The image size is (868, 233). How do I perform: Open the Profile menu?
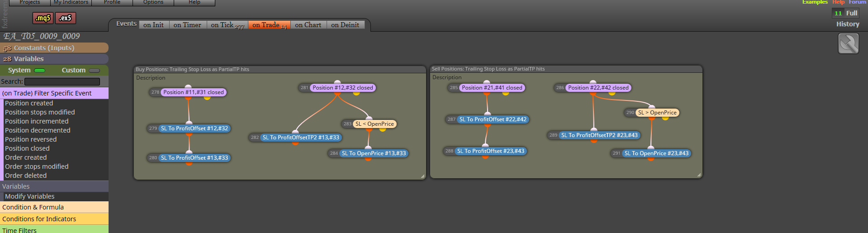pyautogui.click(x=112, y=2)
